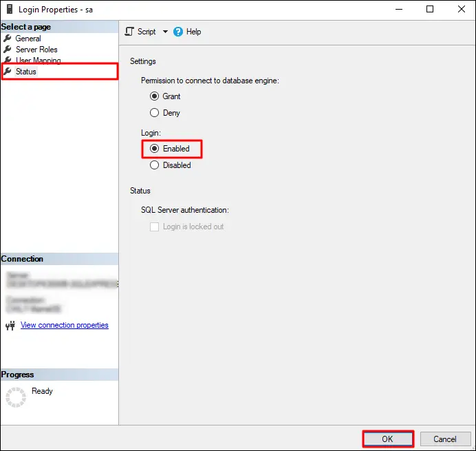476x451 pixels.
Task: Select the Deny permission radio button
Action: [x=155, y=113]
